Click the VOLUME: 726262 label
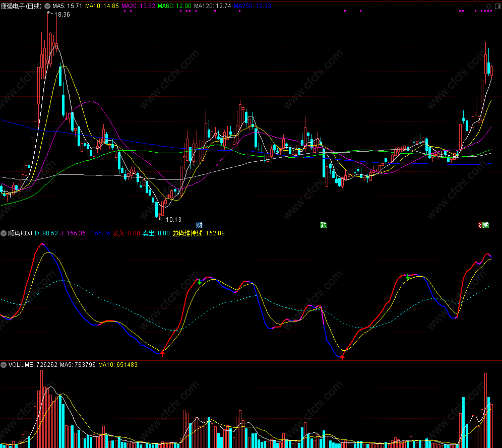The width and height of the screenshot is (502, 448). [33, 365]
